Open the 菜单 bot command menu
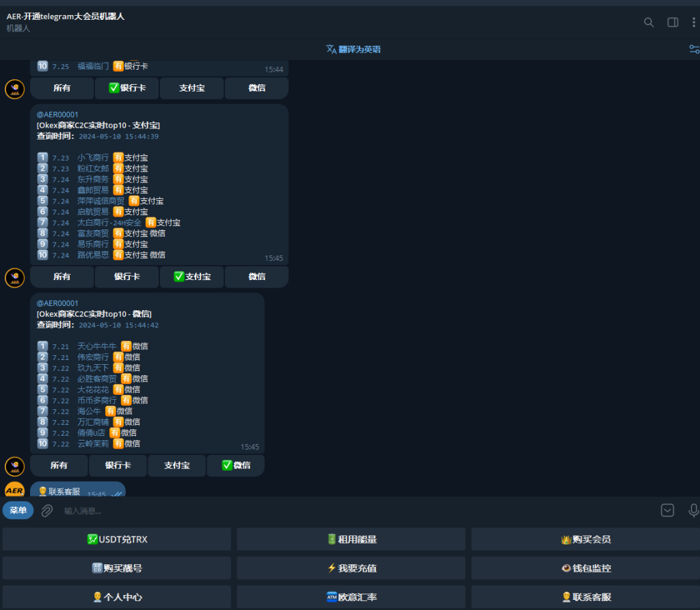700x610 pixels. 18,510
